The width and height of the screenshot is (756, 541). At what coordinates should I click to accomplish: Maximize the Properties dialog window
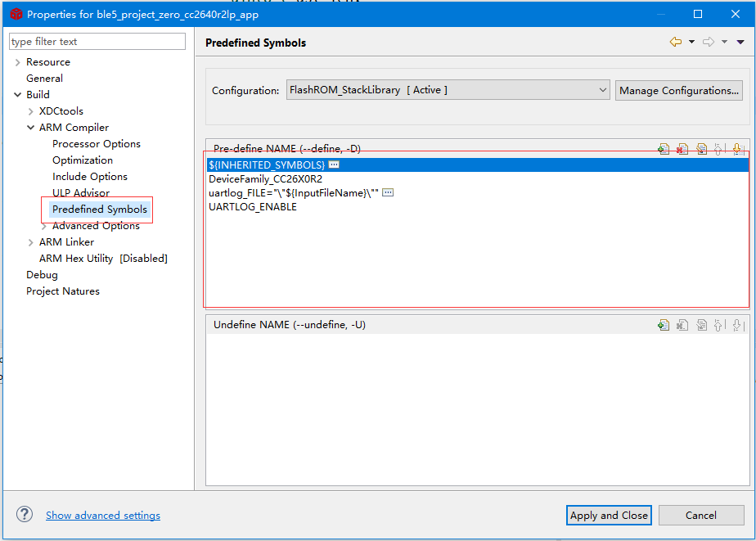(698, 14)
